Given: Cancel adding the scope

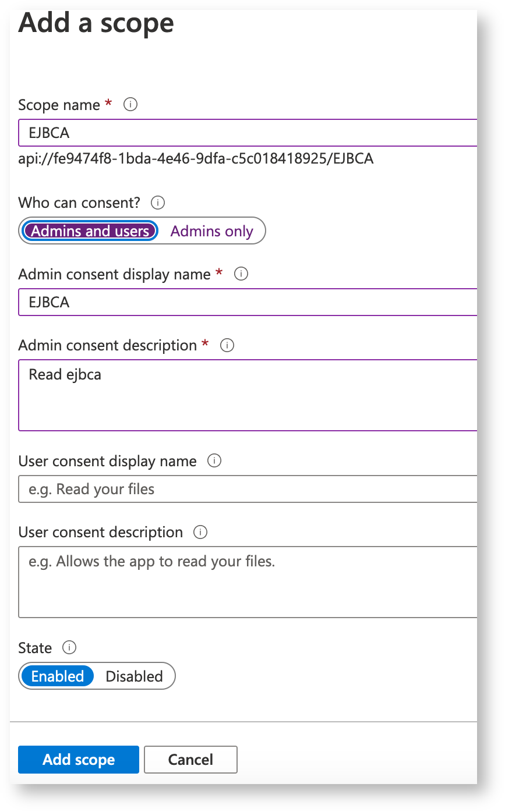Looking at the screenshot, I should pyautogui.click(x=190, y=760).
